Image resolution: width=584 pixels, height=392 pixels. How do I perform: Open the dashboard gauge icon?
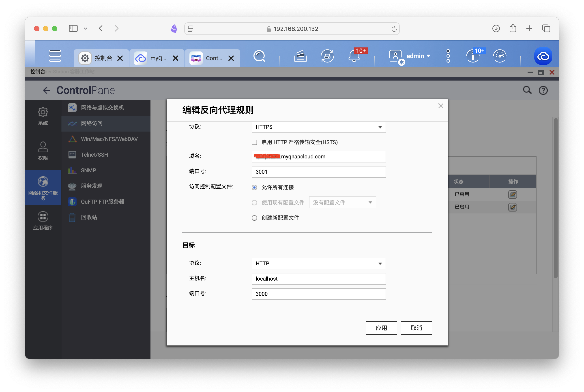point(500,56)
